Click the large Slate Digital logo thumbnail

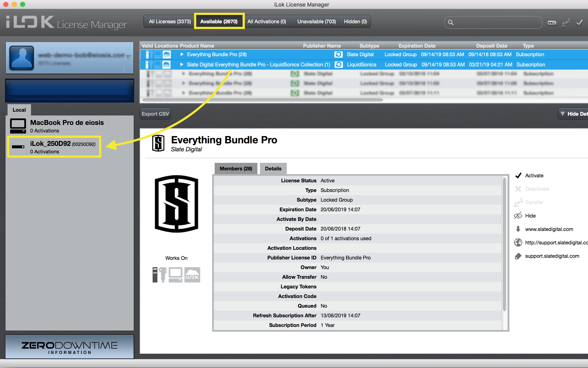(177, 204)
